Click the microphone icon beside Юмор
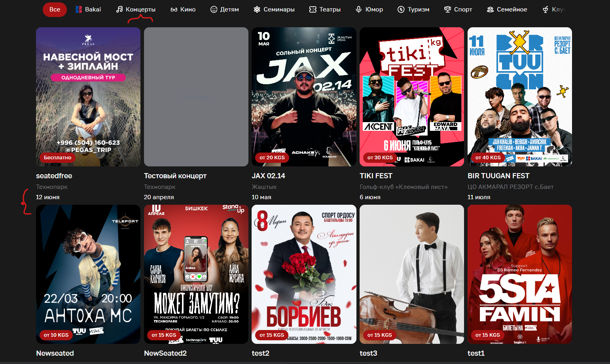Screen dimensions: 610x364 358,9
